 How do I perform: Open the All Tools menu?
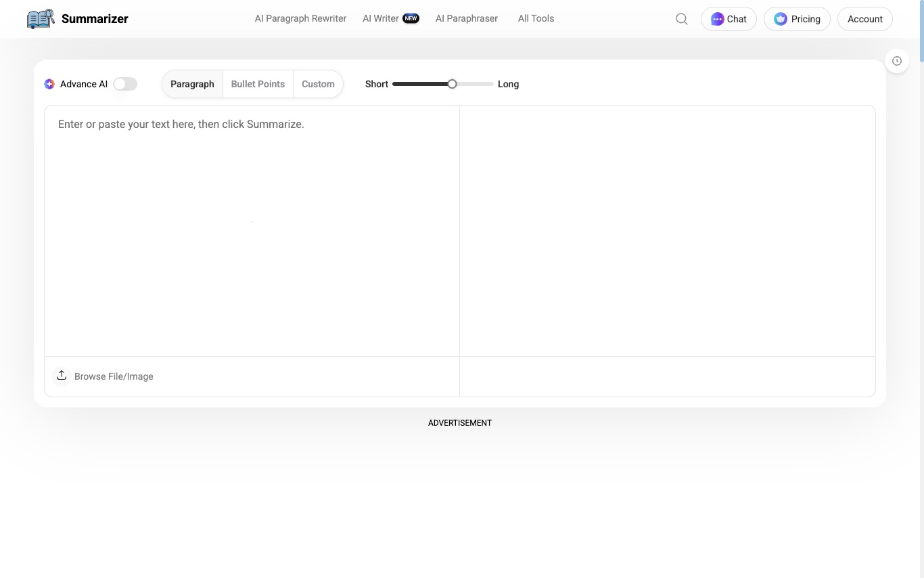point(536,18)
